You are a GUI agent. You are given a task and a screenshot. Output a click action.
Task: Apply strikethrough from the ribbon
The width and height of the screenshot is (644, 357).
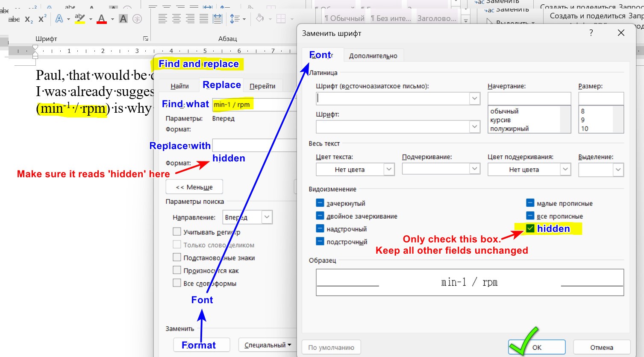[x=14, y=19]
